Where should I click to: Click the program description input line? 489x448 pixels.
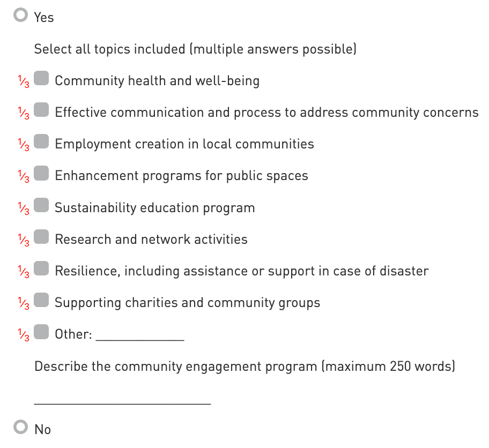[x=122, y=399]
